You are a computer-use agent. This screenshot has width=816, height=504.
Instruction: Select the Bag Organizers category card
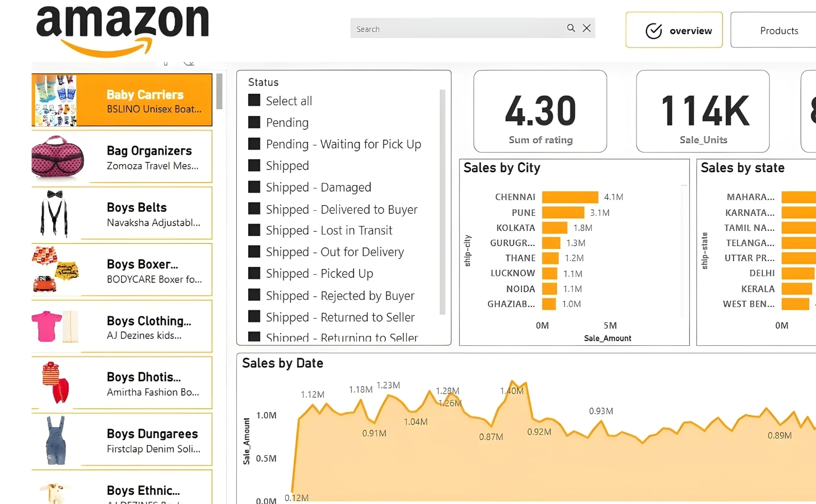click(x=122, y=157)
